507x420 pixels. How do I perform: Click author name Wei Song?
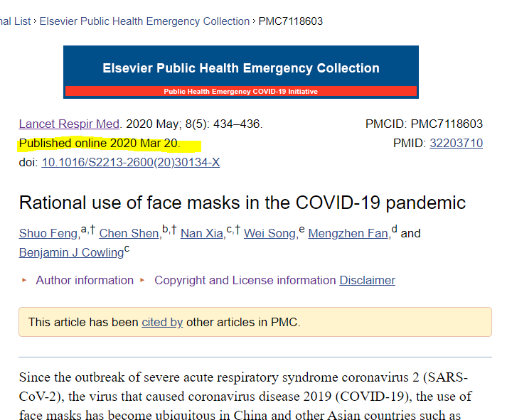(x=269, y=233)
